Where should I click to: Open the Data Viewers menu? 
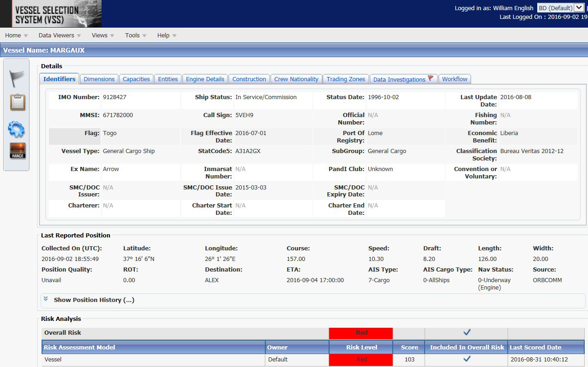click(x=59, y=35)
